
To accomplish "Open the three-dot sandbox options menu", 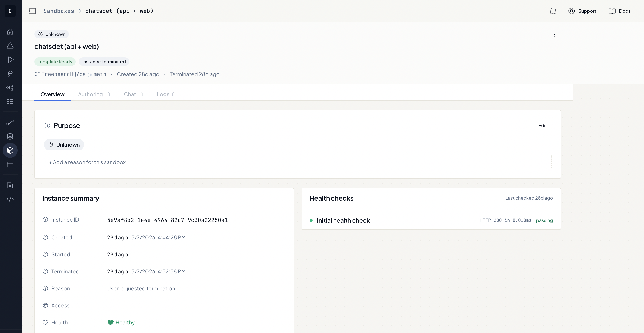I will pos(554,37).
